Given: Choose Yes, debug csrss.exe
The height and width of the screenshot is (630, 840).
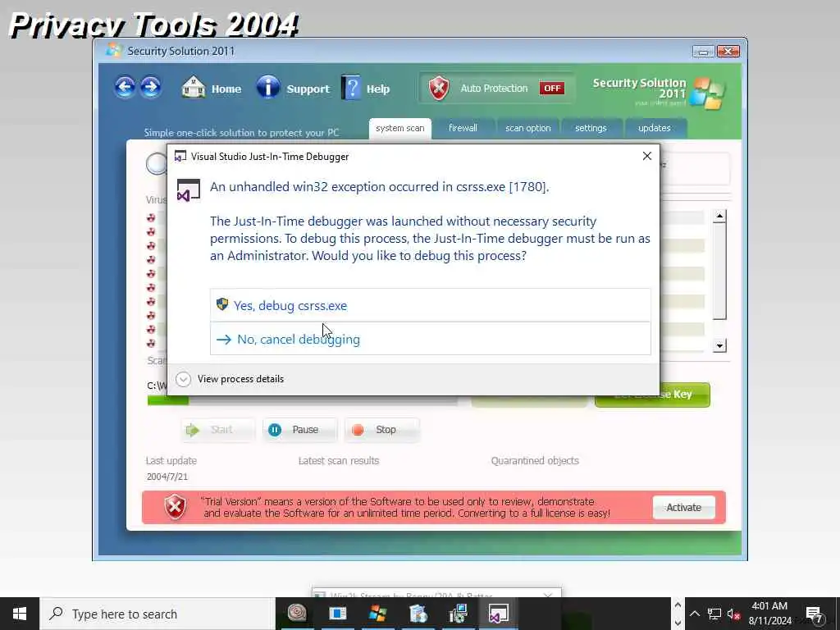Looking at the screenshot, I should click(430, 305).
